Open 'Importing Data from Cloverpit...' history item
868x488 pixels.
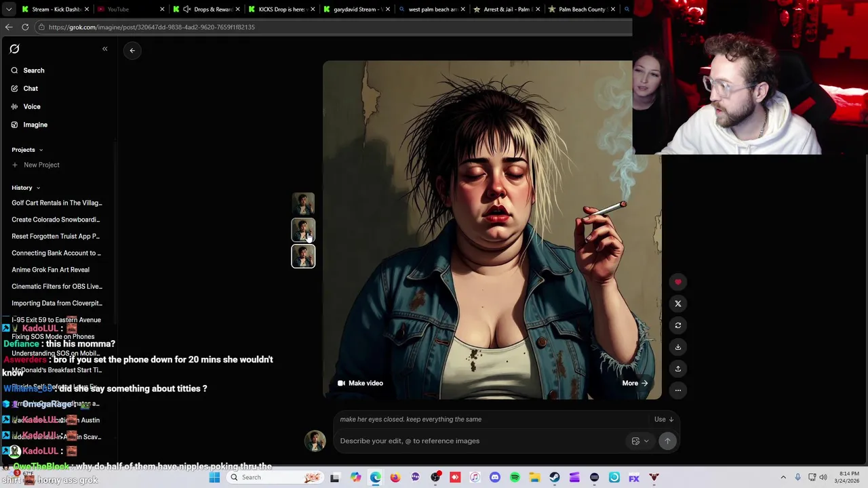point(57,303)
